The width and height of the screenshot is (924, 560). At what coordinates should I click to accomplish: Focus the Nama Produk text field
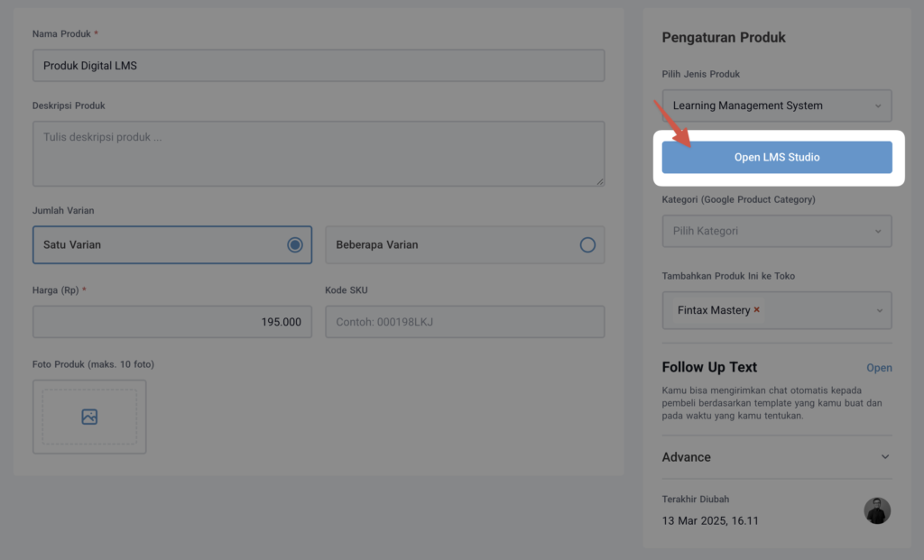[x=318, y=66]
